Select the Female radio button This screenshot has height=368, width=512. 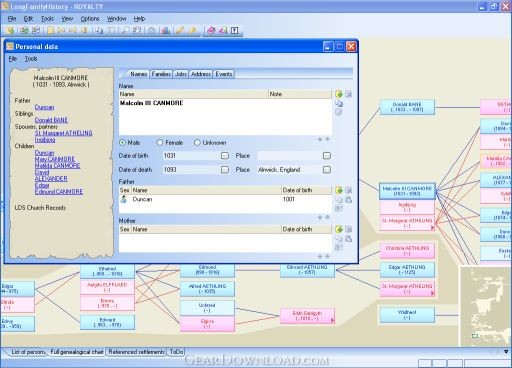click(160, 143)
